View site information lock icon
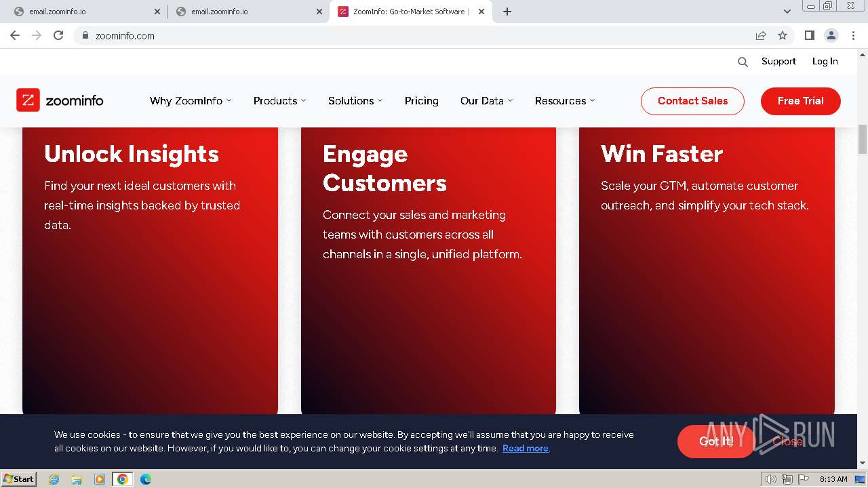The image size is (868, 488). [85, 35]
